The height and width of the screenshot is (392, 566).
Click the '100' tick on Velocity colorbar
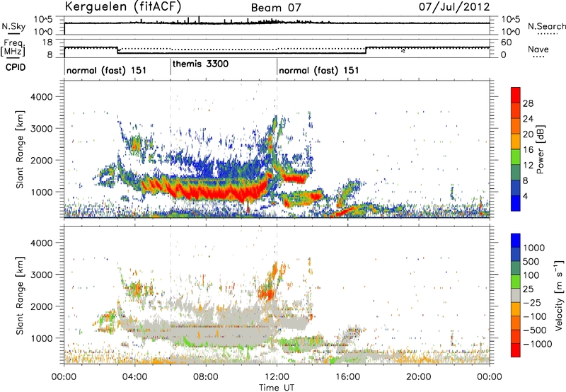point(531,275)
